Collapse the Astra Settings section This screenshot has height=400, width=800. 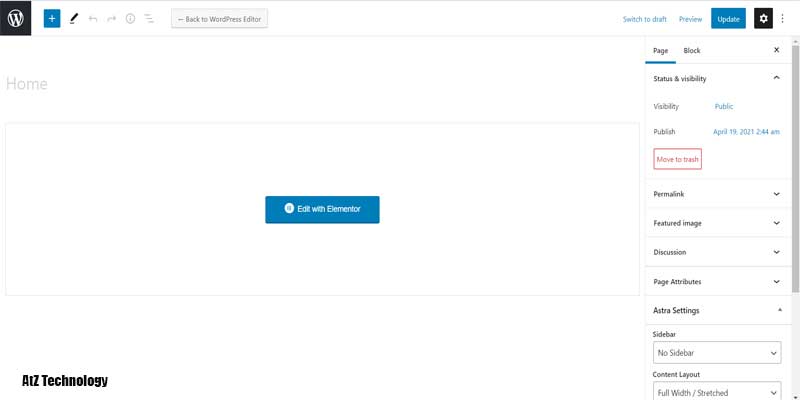pyautogui.click(x=717, y=310)
